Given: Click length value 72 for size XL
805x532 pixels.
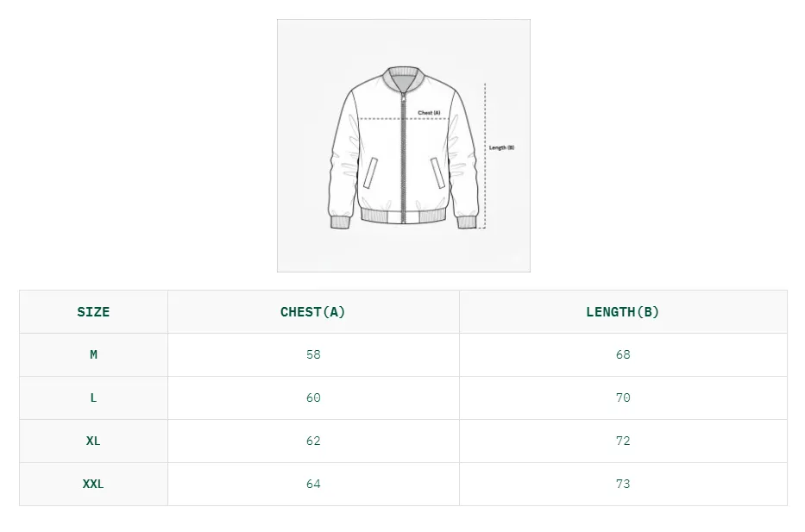Looking at the screenshot, I should coord(623,441).
